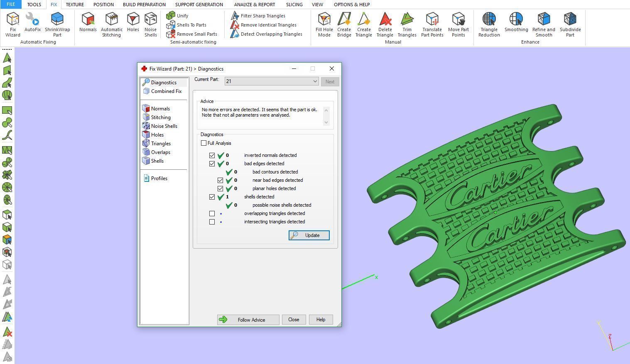Uncheck near bad edges detected
This screenshot has width=630, height=364.
[x=221, y=180]
